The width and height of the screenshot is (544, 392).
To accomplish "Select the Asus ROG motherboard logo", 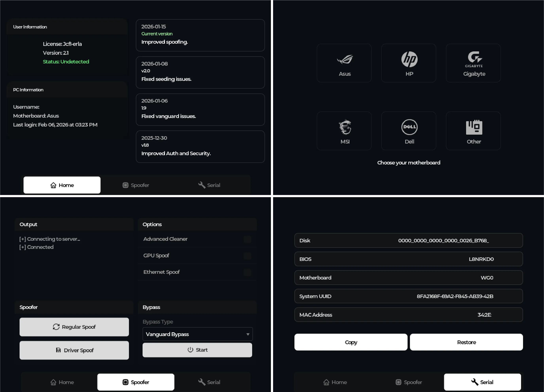I will [345, 59].
